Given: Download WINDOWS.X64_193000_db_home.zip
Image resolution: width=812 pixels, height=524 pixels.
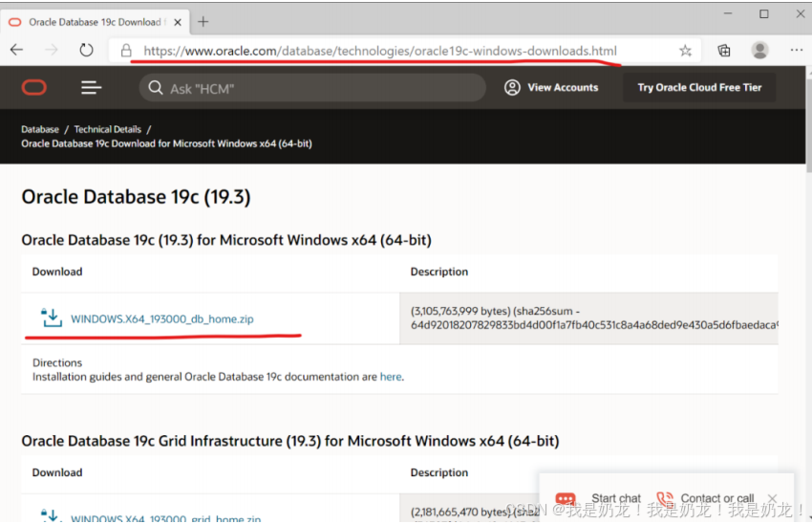Looking at the screenshot, I should pos(162,318).
